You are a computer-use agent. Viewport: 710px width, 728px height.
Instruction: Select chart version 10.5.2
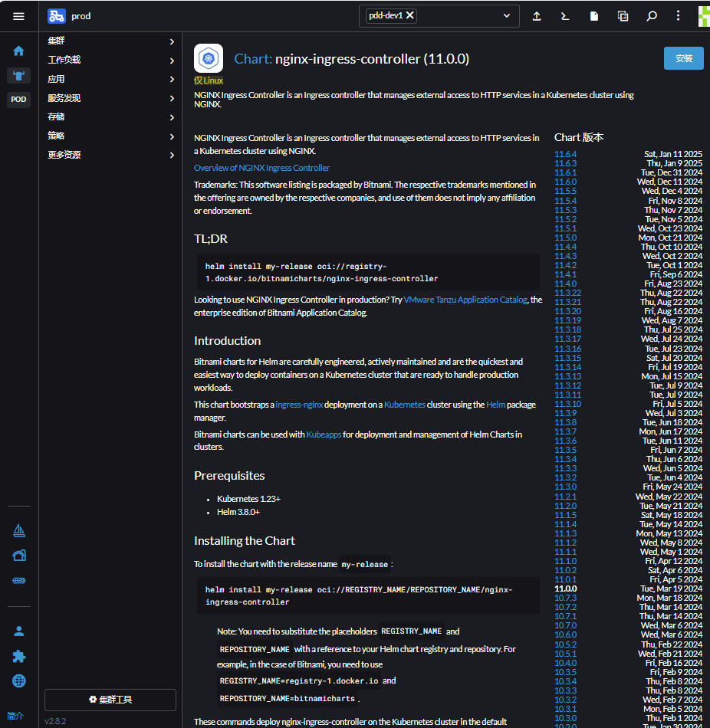(x=566, y=644)
